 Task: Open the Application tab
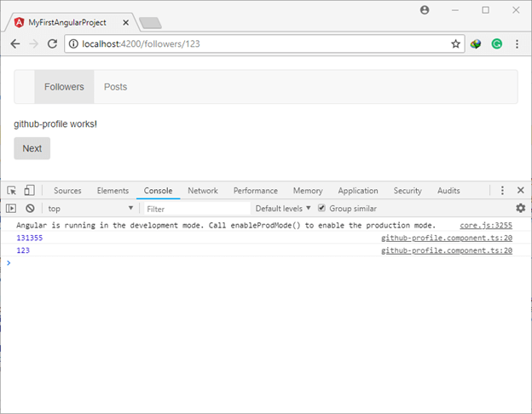(358, 191)
